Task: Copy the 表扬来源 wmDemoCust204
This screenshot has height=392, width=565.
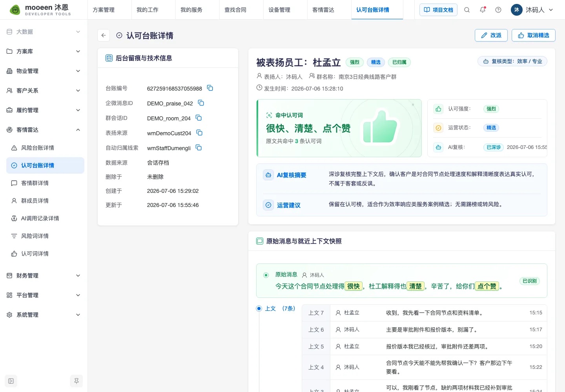Action: pyautogui.click(x=199, y=133)
